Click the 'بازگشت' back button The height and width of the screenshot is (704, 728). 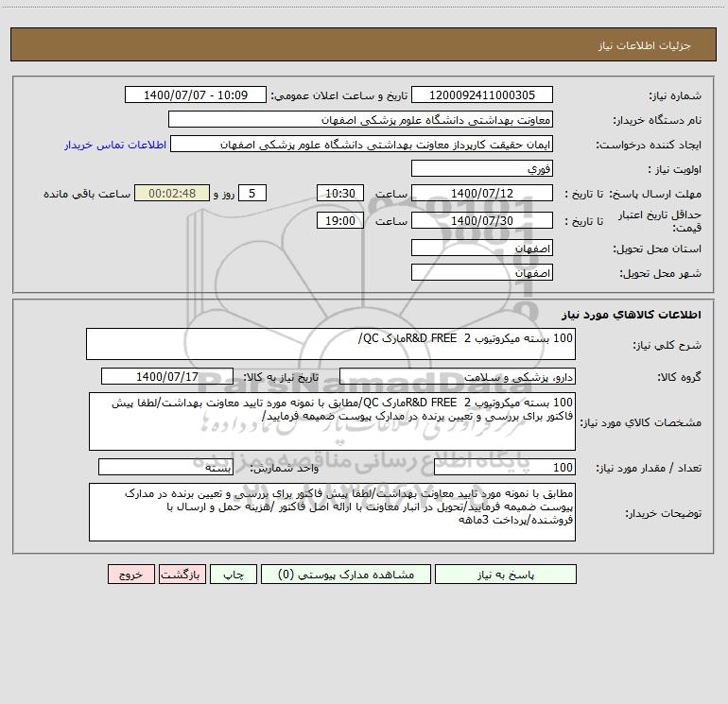(182, 575)
